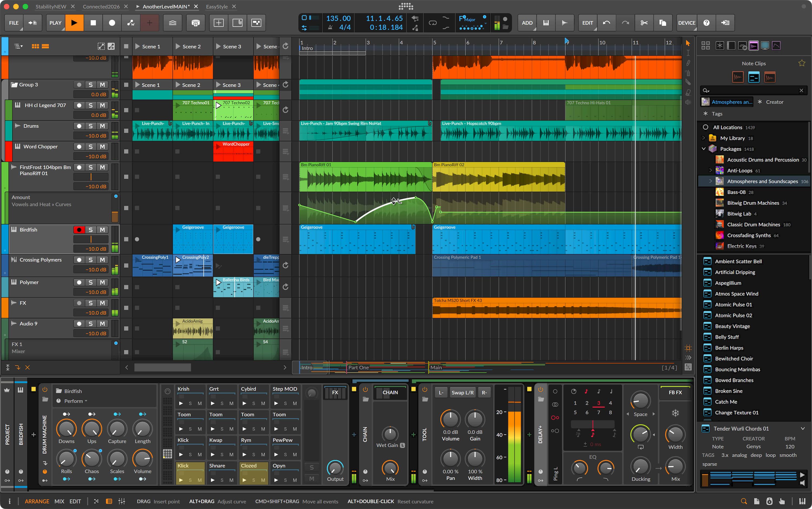
Task: Switch to the EasyStyle project tab
Action: click(217, 6)
